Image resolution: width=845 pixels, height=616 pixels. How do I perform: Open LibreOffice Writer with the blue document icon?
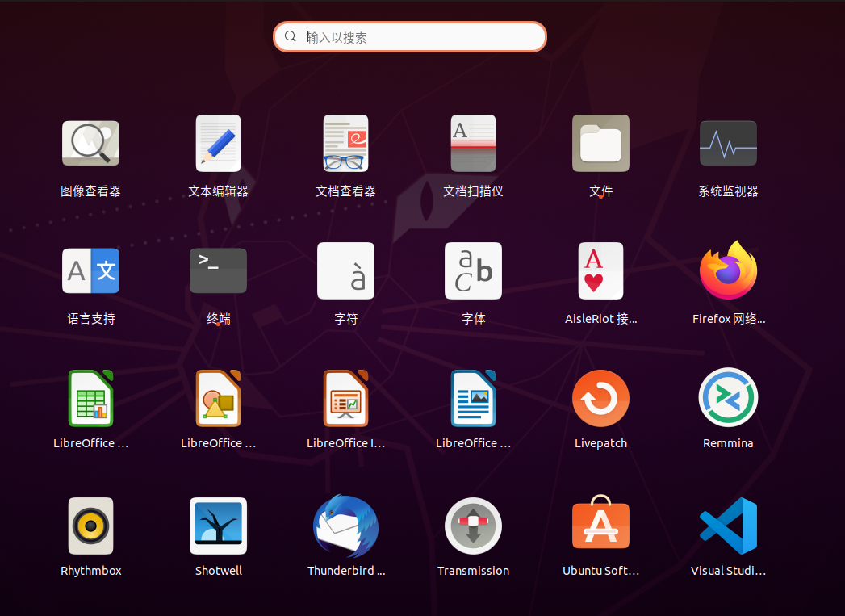[473, 398]
